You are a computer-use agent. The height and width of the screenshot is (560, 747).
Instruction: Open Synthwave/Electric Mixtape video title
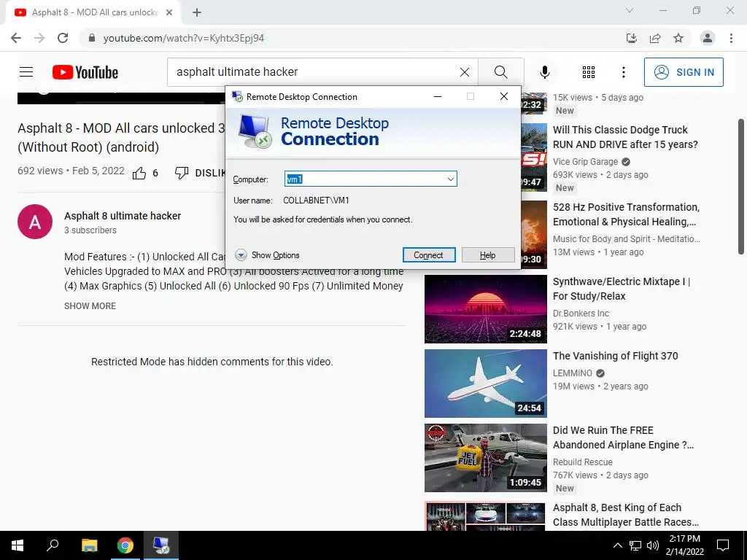point(622,289)
